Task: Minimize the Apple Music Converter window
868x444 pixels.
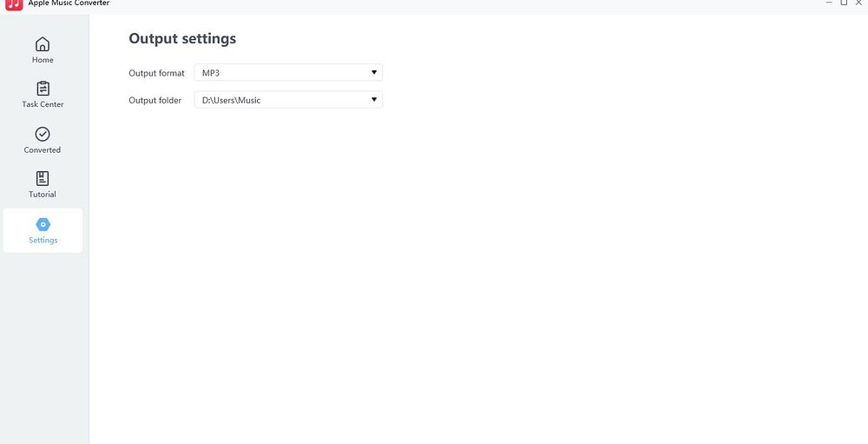Action: pos(829,3)
